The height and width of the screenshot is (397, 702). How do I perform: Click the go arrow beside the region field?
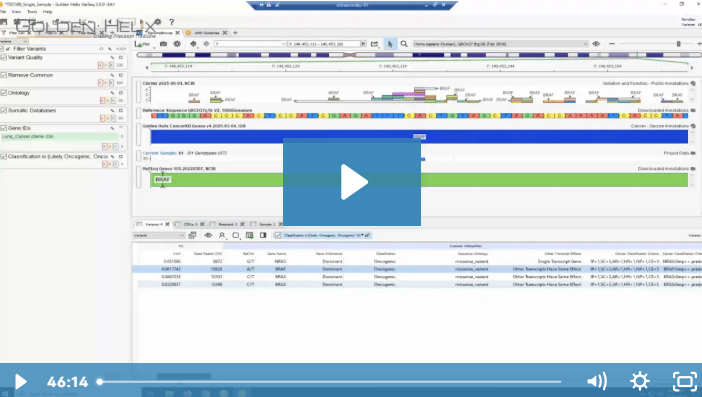(363, 44)
